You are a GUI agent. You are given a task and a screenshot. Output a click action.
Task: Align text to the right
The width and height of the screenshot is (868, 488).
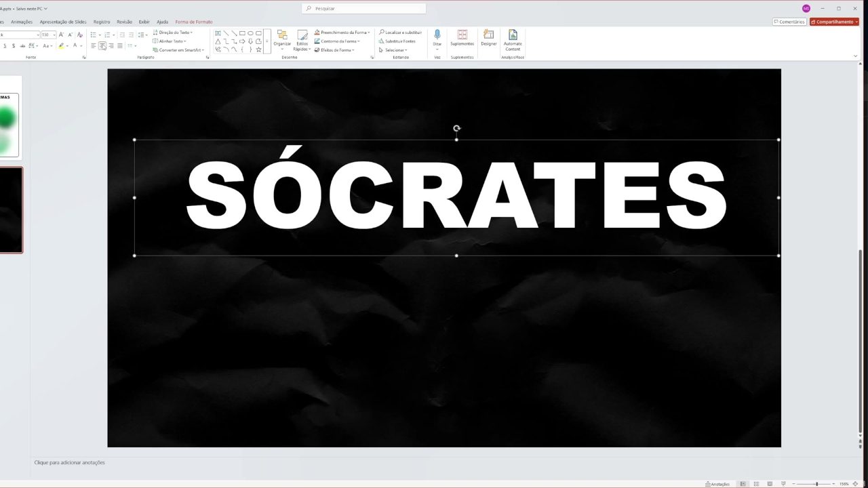[111, 46]
